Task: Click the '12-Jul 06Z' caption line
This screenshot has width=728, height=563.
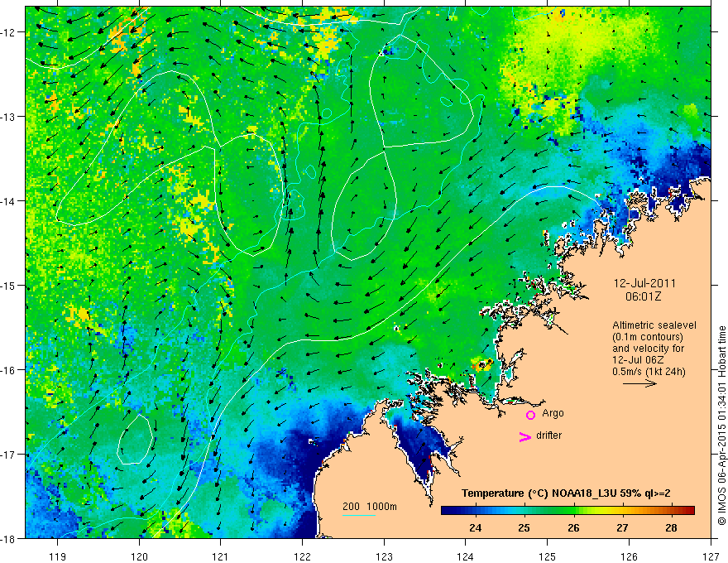Action: pos(638,360)
